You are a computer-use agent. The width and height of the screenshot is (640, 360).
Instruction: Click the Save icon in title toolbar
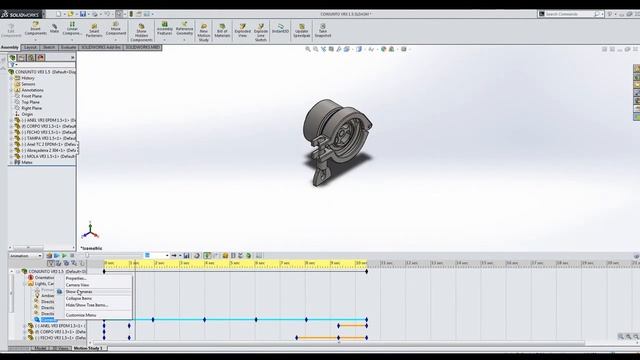click(83, 14)
